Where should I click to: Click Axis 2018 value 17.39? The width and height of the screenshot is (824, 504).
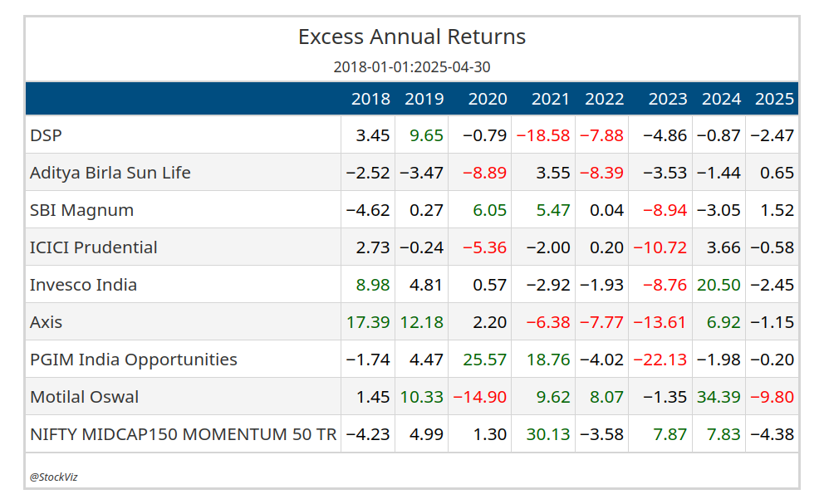point(368,322)
